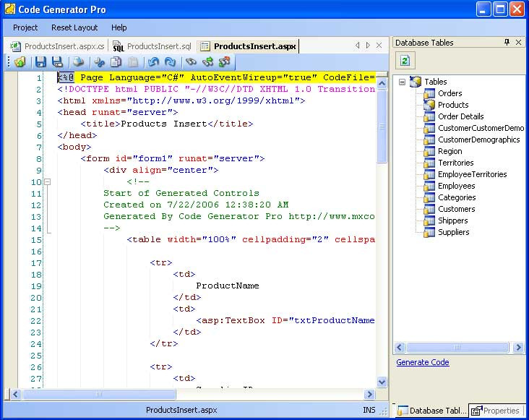Minimize the Code Generator Pro window

click(x=483, y=9)
